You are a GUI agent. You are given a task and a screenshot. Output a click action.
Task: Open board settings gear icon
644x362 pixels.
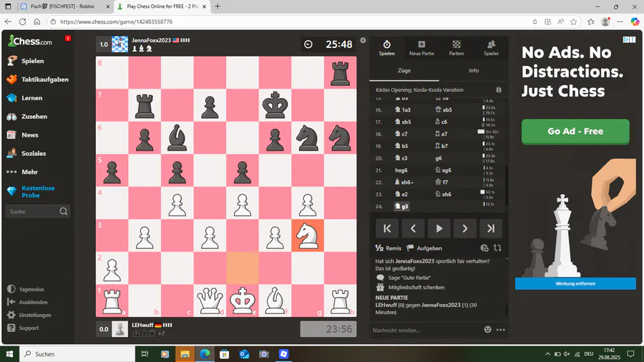coord(363,40)
